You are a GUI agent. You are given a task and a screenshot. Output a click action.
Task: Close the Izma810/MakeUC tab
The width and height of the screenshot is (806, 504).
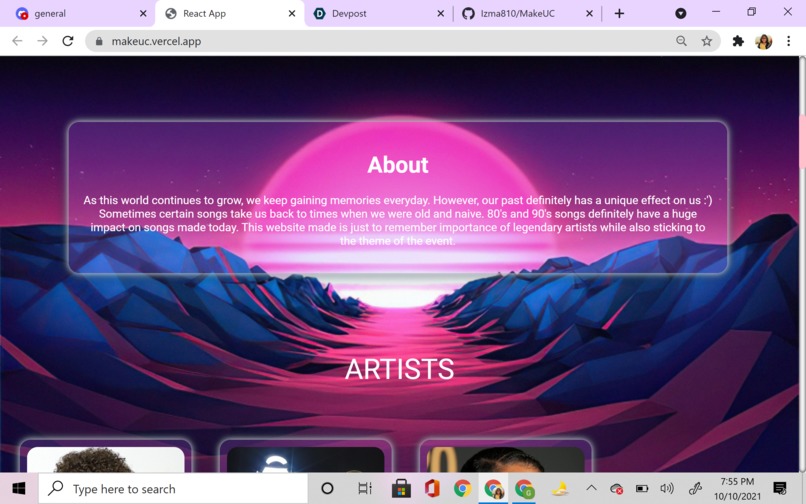pos(590,13)
